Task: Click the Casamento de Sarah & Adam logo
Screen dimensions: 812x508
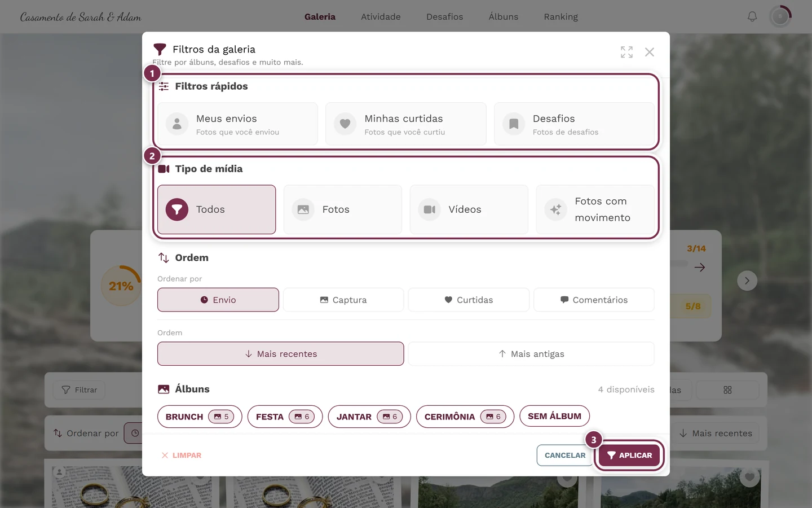Action: tap(81, 17)
